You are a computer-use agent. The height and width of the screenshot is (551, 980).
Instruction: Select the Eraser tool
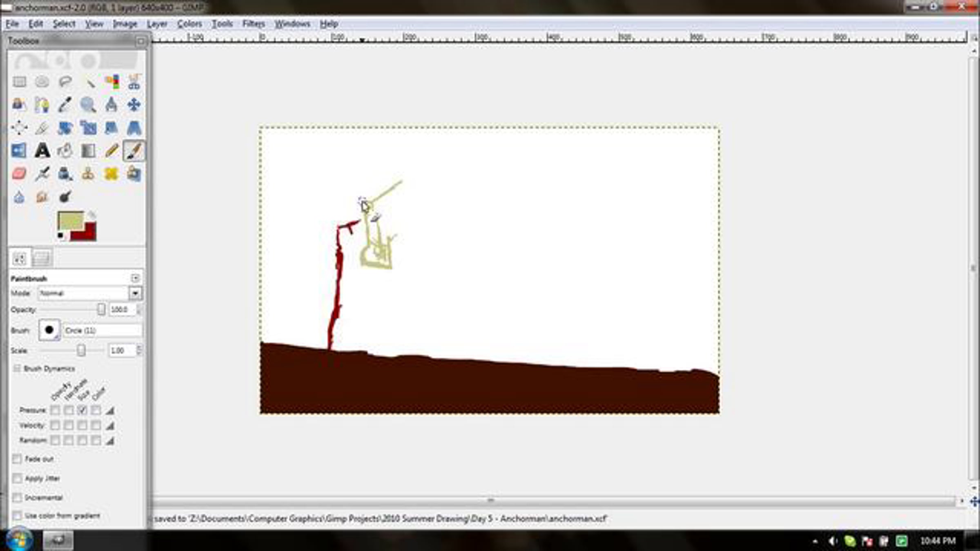coord(19,174)
